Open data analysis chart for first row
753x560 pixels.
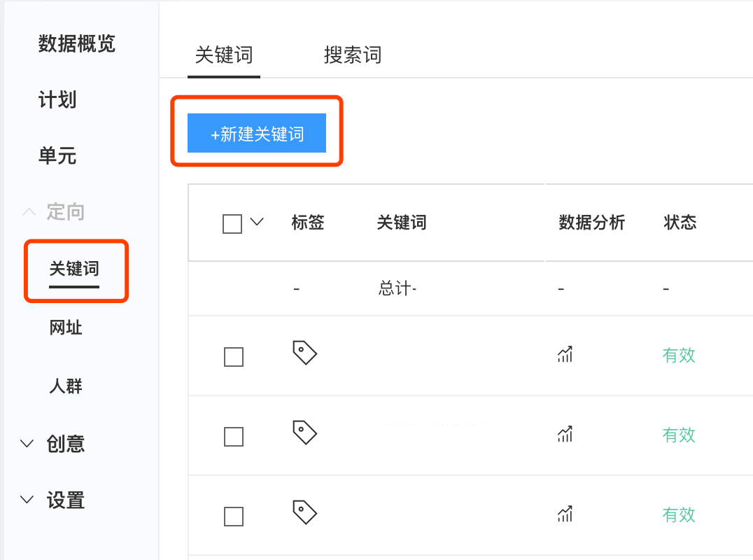point(565,354)
